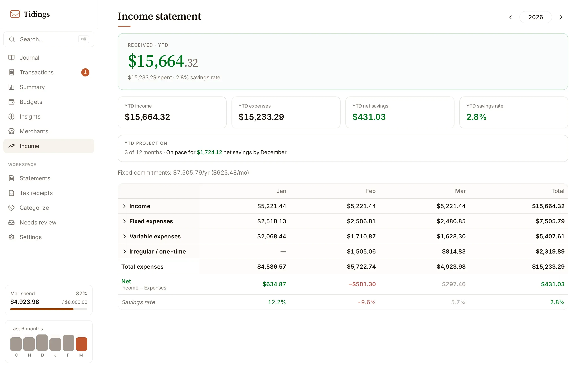Click the Tidings logo icon
This screenshot has height=368, width=588.
pos(15,14)
